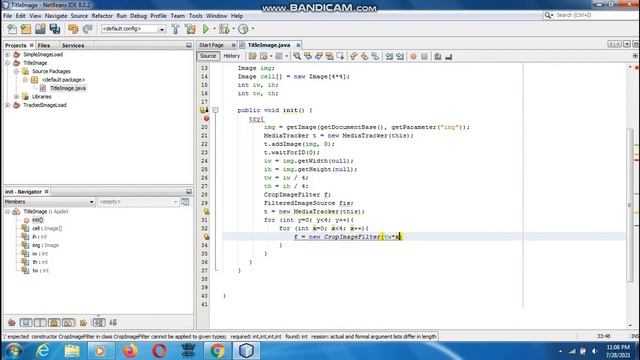Open the Windows Start menu
The height and width of the screenshot is (360, 640).
coord(13,351)
